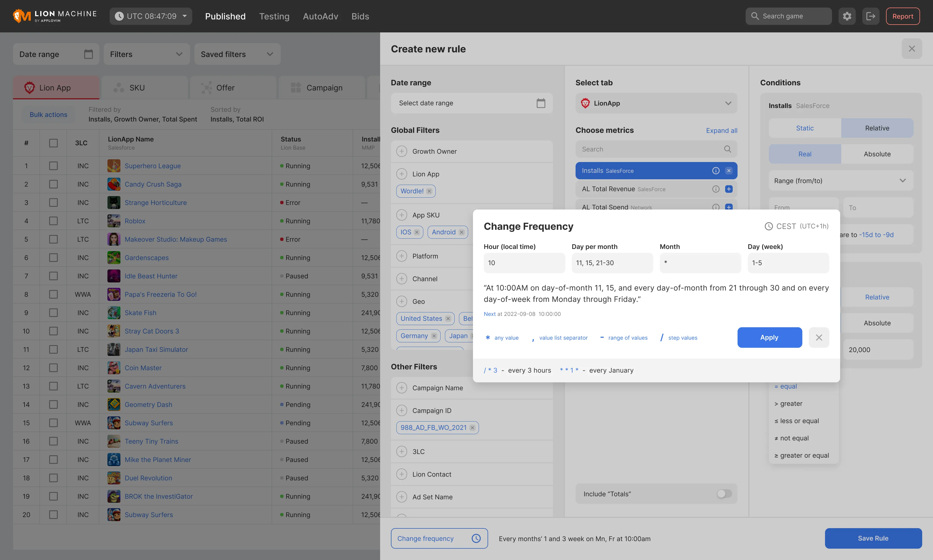Viewport: 933px width, 560px height.
Task: Select checkbox for Geometry Dash row
Action: 53,404
